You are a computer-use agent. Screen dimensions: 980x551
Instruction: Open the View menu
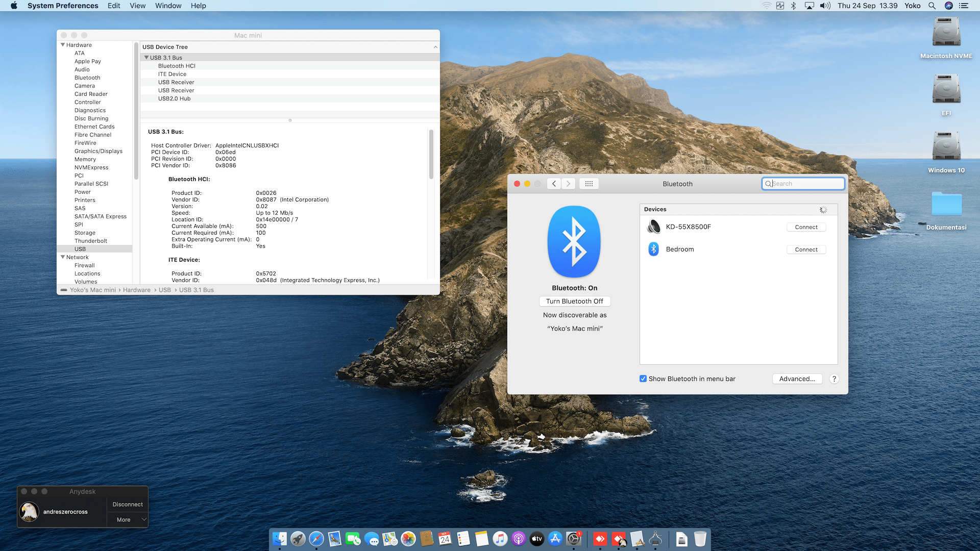137,6
